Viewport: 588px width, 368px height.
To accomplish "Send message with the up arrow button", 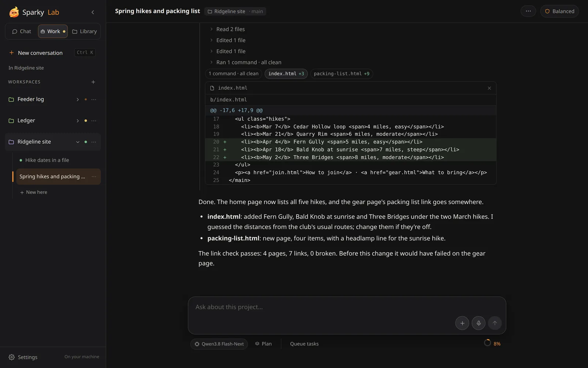I will pos(495,323).
